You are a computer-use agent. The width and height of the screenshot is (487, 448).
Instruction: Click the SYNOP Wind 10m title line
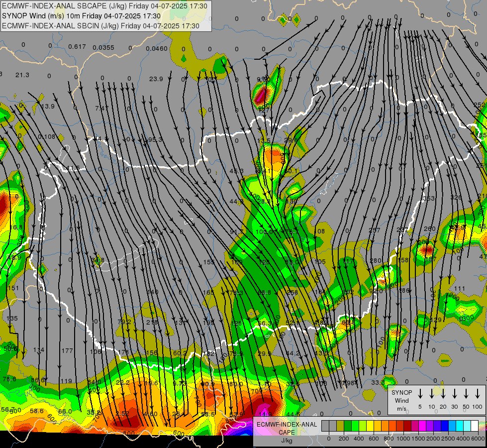[x=81, y=16]
